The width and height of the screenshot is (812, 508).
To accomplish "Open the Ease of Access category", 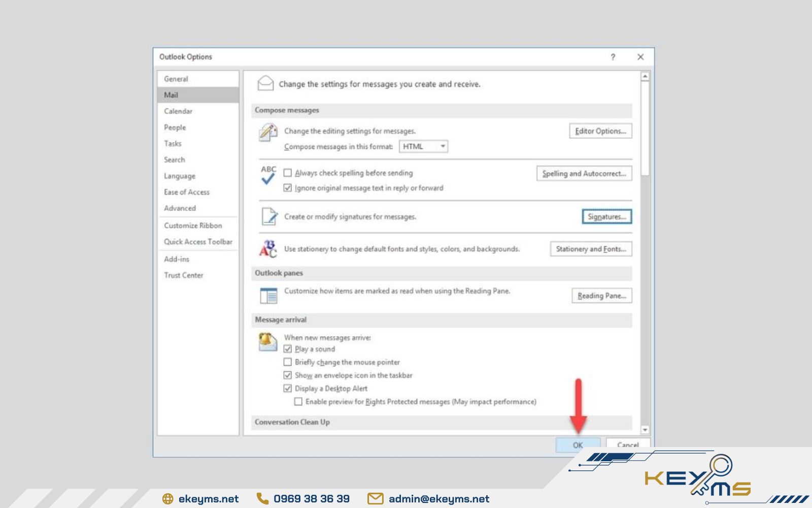I will [198, 193].
